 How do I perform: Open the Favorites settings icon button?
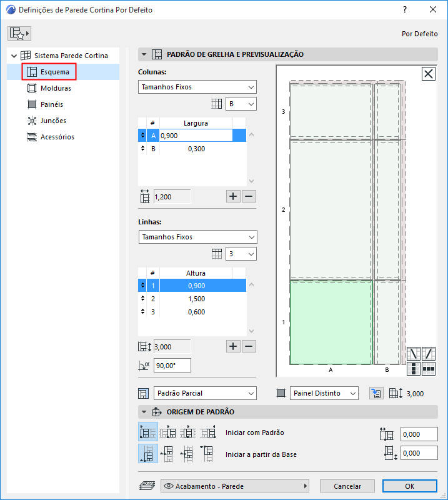click(x=19, y=34)
